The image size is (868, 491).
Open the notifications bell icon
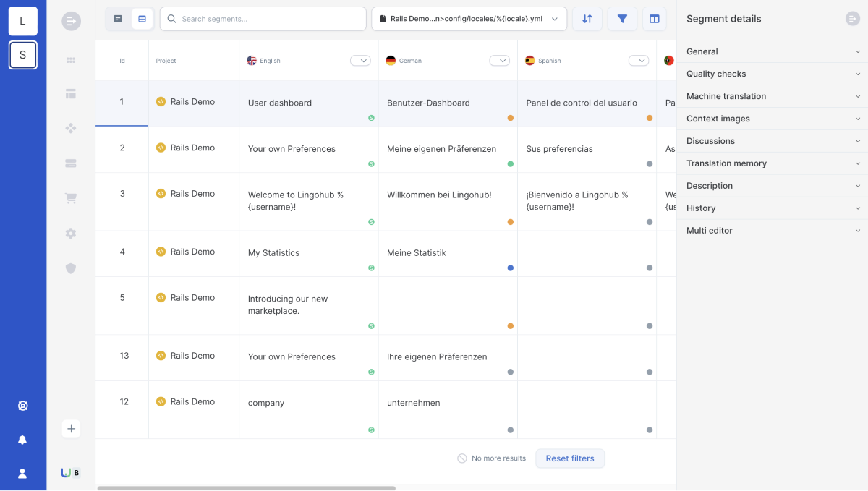(22, 440)
